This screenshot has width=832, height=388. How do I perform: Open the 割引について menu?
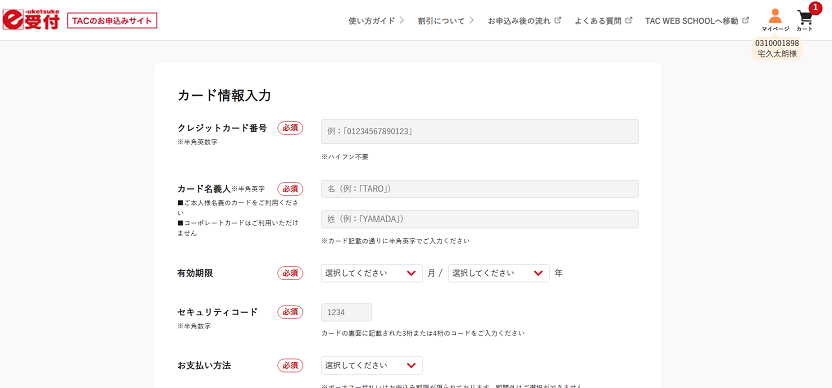[x=445, y=21]
